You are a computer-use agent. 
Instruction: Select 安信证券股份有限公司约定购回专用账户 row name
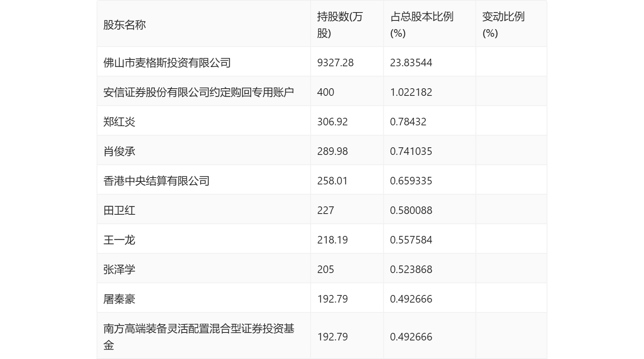click(199, 92)
